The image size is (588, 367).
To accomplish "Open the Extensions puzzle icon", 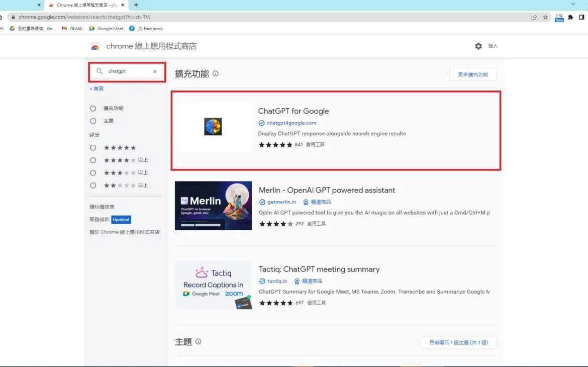I will coord(570,17).
